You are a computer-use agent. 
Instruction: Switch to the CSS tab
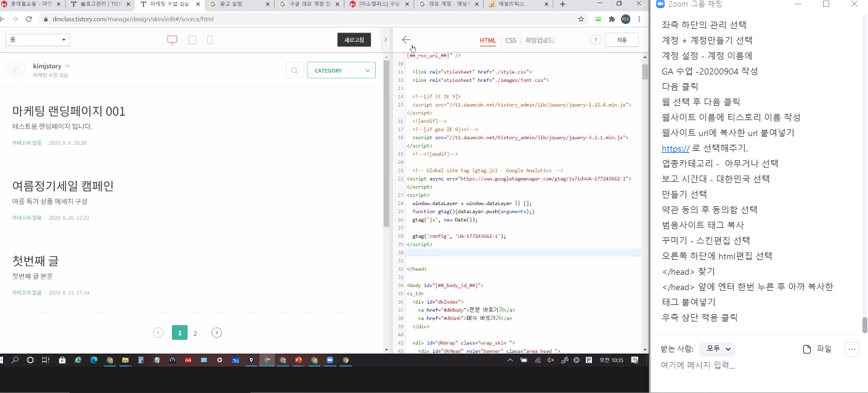(x=511, y=41)
